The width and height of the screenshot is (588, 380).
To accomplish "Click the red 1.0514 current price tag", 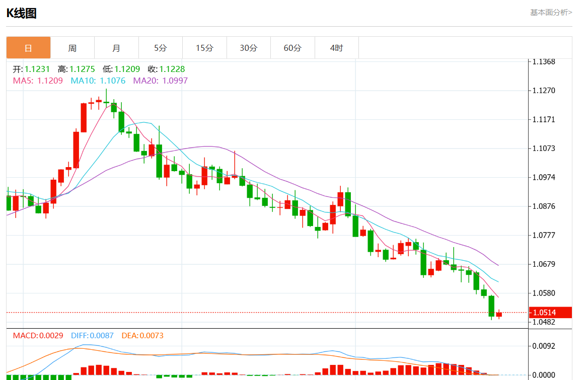I will point(551,312).
